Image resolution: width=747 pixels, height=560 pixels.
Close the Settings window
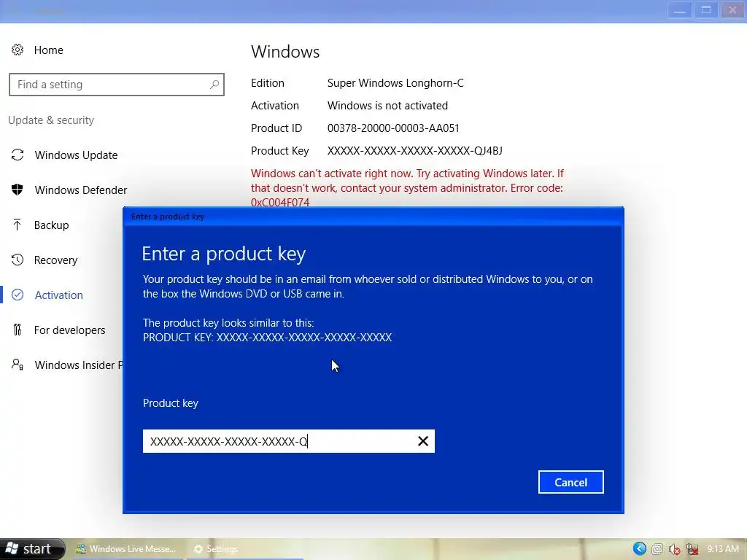click(x=732, y=10)
